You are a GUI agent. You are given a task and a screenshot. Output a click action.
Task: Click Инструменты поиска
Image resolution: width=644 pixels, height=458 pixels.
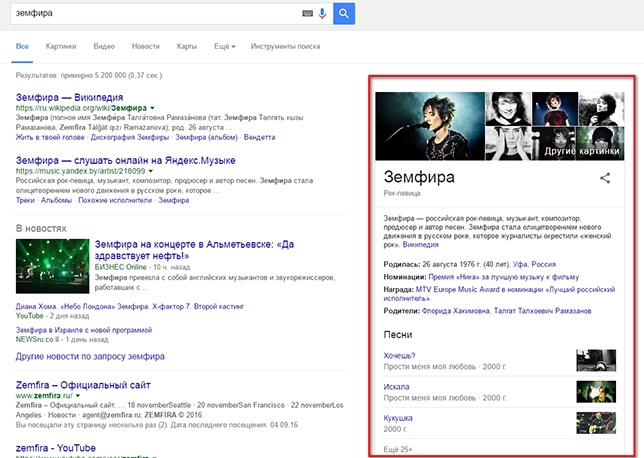pos(285,46)
